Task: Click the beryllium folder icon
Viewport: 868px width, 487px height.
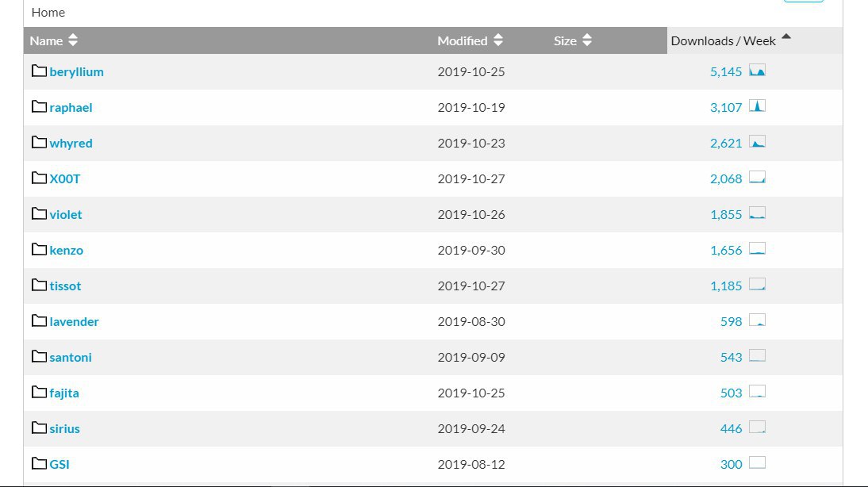Action: click(39, 71)
